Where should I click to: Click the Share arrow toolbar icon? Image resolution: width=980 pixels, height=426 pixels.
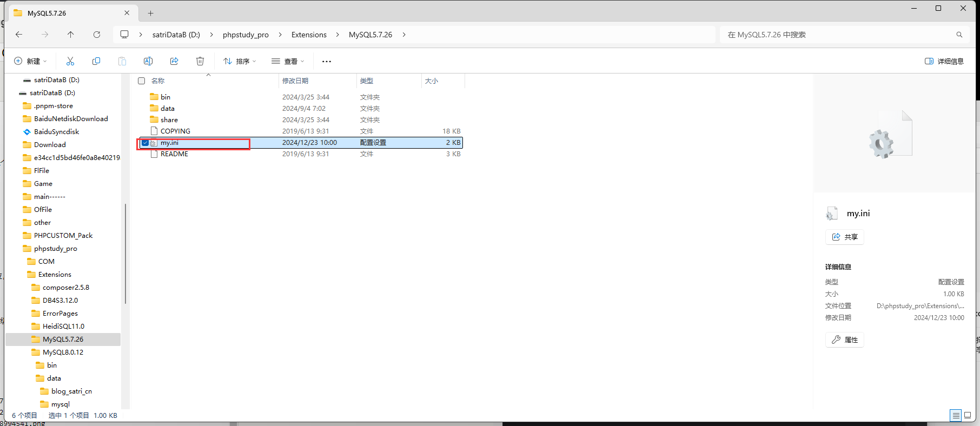point(174,61)
